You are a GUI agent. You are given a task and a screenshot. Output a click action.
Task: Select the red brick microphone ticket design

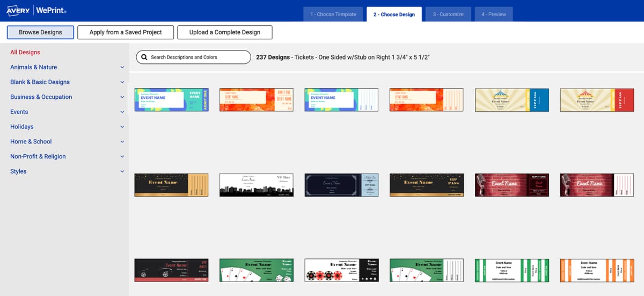click(511, 185)
